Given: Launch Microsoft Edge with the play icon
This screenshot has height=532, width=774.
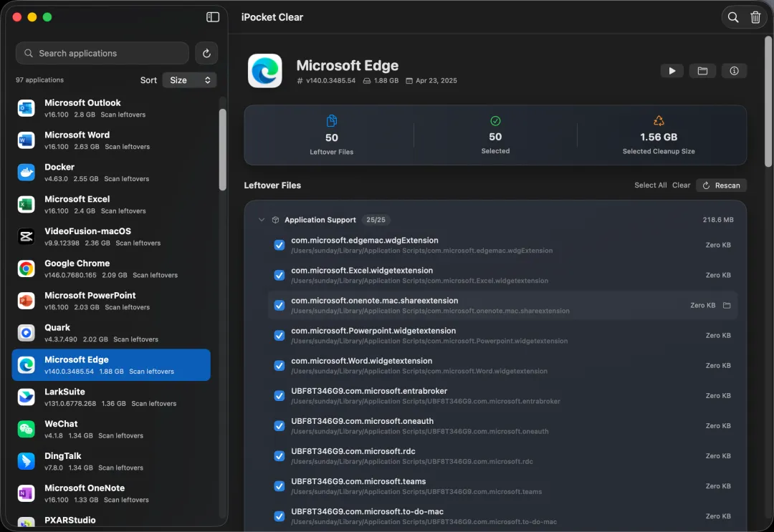Looking at the screenshot, I should [672, 71].
